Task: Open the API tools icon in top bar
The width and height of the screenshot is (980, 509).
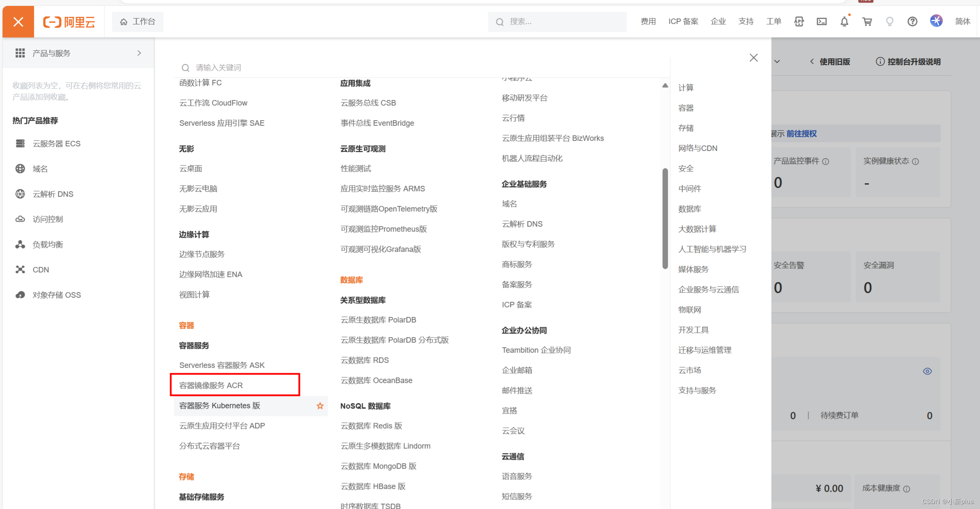Action: tap(799, 21)
